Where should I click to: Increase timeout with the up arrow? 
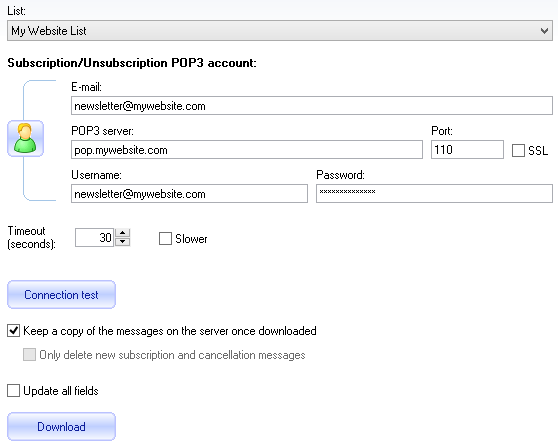[122, 233]
